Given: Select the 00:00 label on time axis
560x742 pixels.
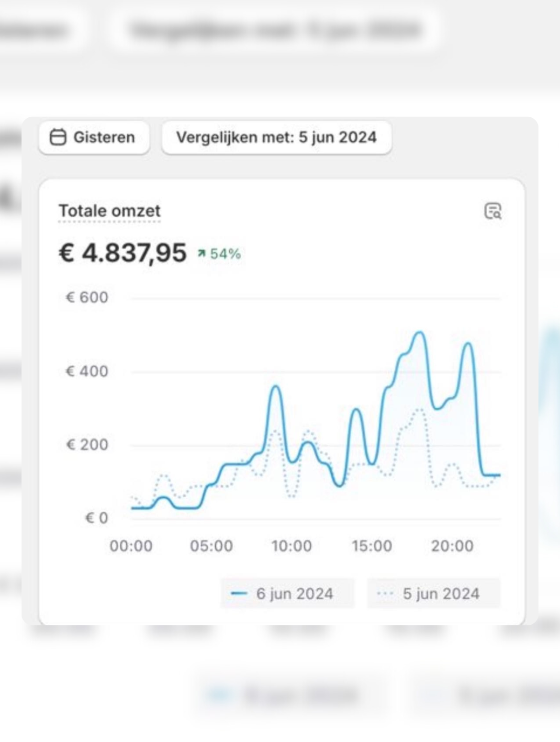Looking at the screenshot, I should (131, 546).
